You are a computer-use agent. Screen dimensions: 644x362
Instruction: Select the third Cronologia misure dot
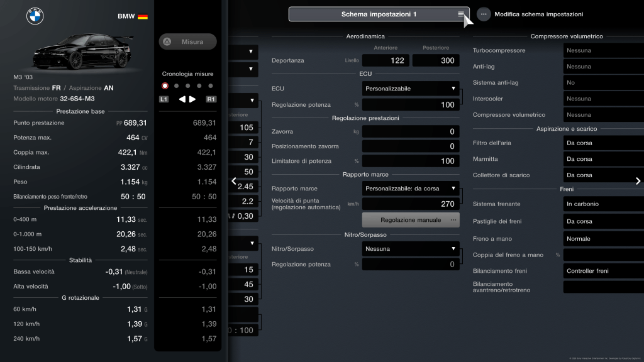[188, 86]
